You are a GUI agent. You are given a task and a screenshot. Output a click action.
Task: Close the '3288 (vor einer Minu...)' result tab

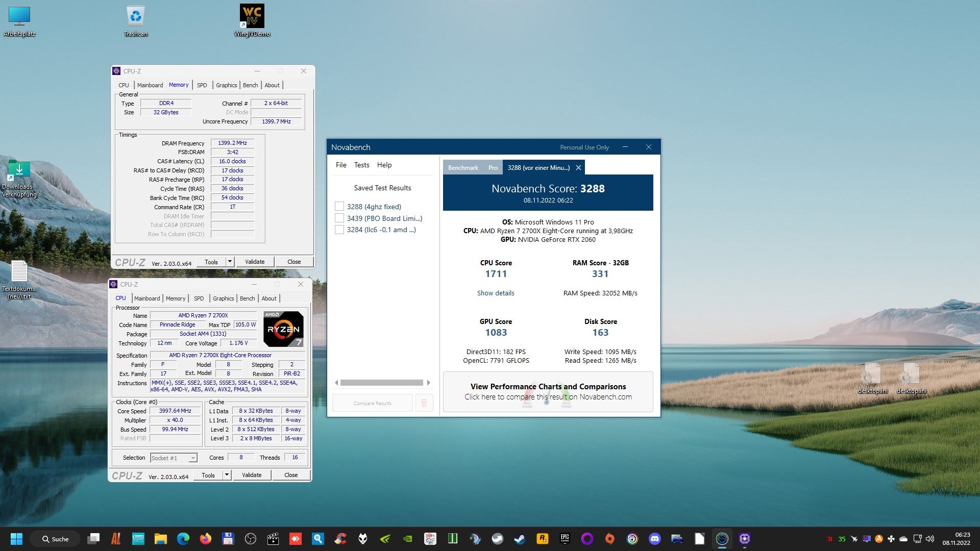578,167
